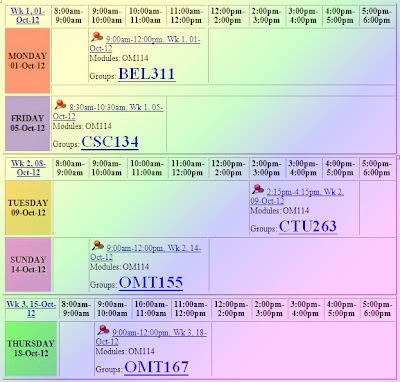The width and height of the screenshot is (400, 382).
Task: Click the Week 3 11:00am-12:00pm column header
Action: pyautogui.click(x=191, y=309)
